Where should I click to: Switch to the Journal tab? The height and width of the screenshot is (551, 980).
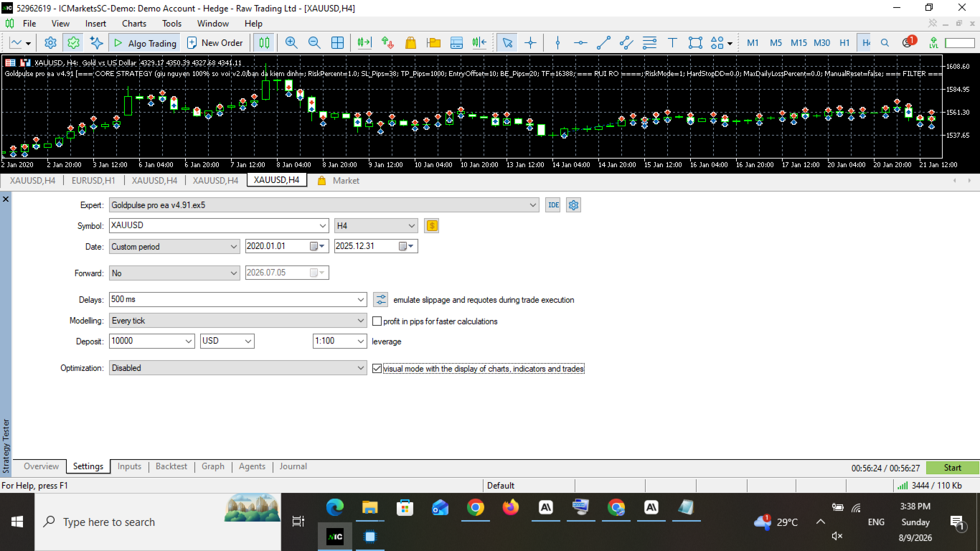point(293,466)
